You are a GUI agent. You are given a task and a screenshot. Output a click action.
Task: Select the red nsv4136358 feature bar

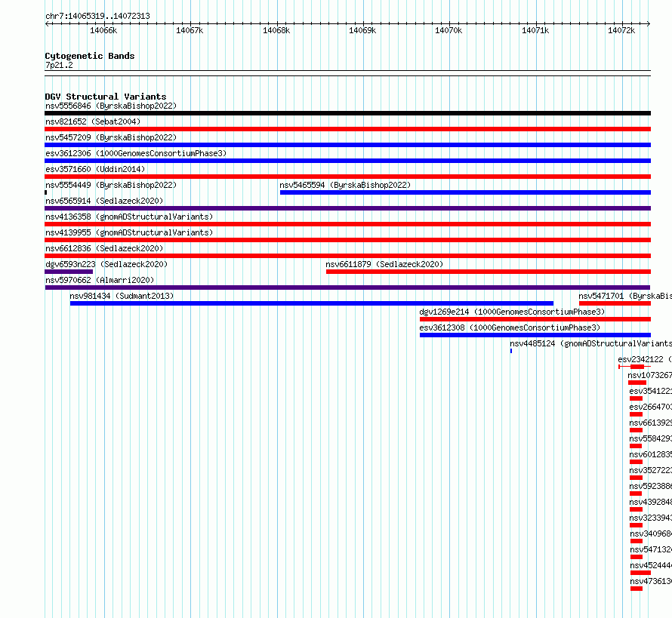tap(347, 224)
